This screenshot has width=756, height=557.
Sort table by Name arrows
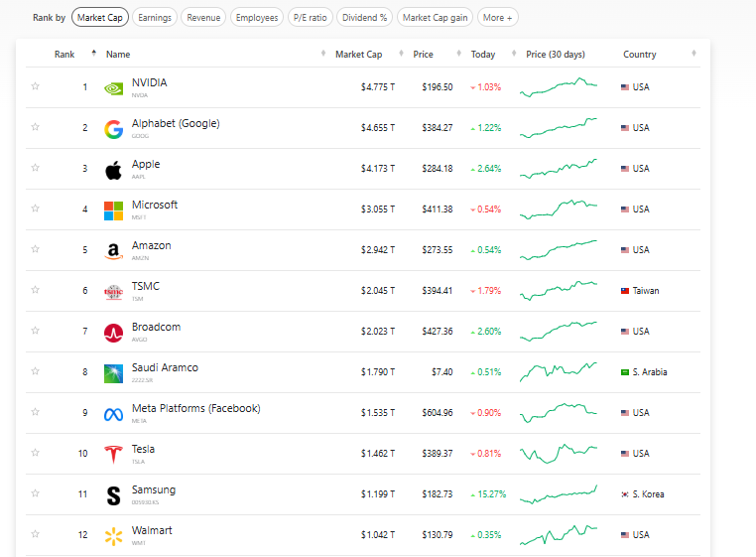pyautogui.click(x=323, y=53)
